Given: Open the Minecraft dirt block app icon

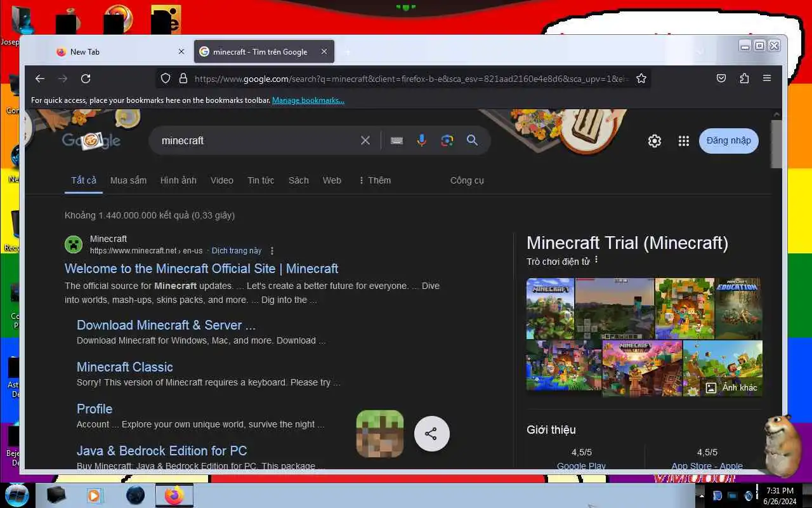Looking at the screenshot, I should point(380,434).
